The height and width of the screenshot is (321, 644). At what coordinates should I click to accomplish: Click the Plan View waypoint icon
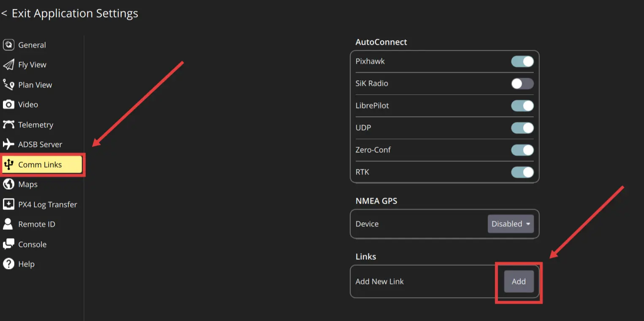point(8,84)
